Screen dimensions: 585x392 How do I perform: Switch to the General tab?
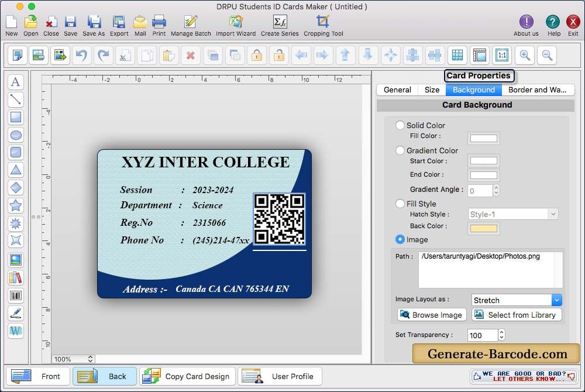click(397, 90)
